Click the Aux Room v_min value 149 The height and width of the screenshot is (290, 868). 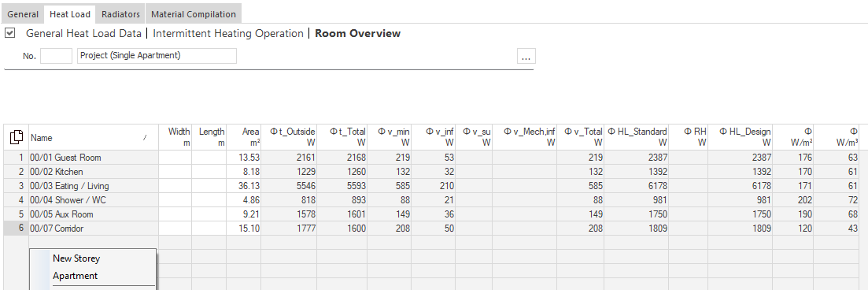(x=390, y=214)
